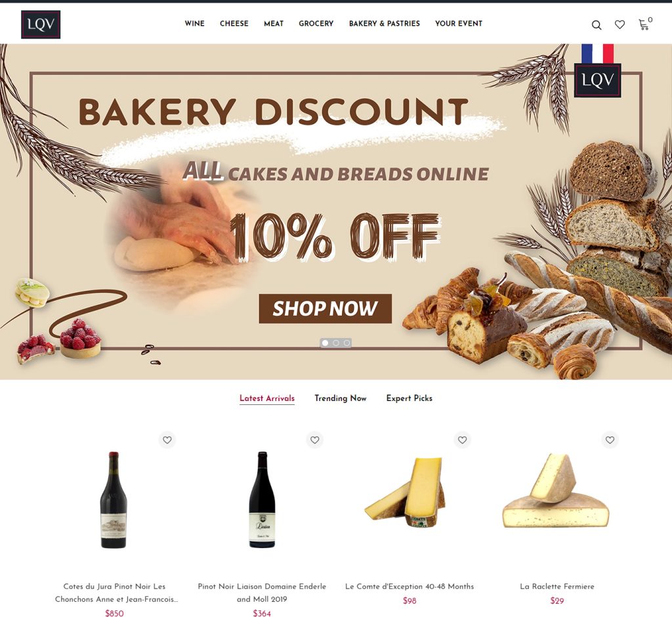Favorite the Pinot Noir Liaison wine
The height and width of the screenshot is (617, 672).
pyautogui.click(x=314, y=440)
